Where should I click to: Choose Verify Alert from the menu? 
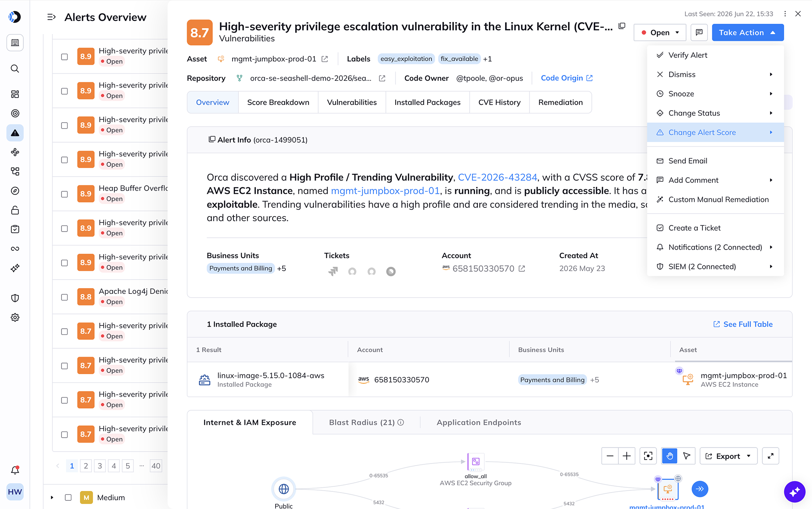coord(715,55)
